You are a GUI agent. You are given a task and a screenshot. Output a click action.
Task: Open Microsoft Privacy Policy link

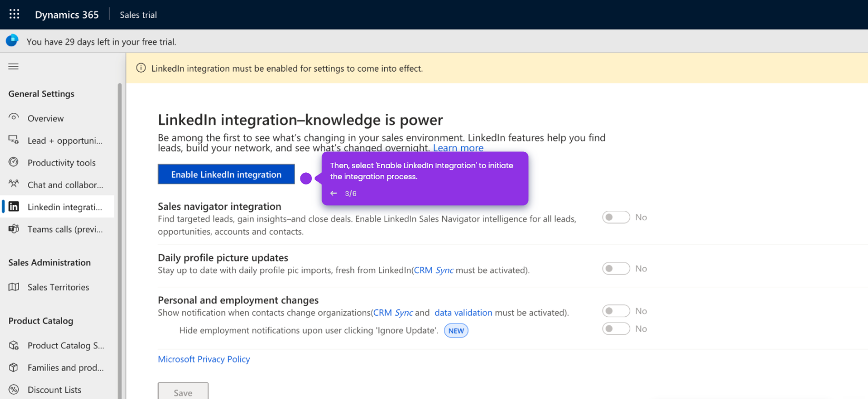coord(204,359)
